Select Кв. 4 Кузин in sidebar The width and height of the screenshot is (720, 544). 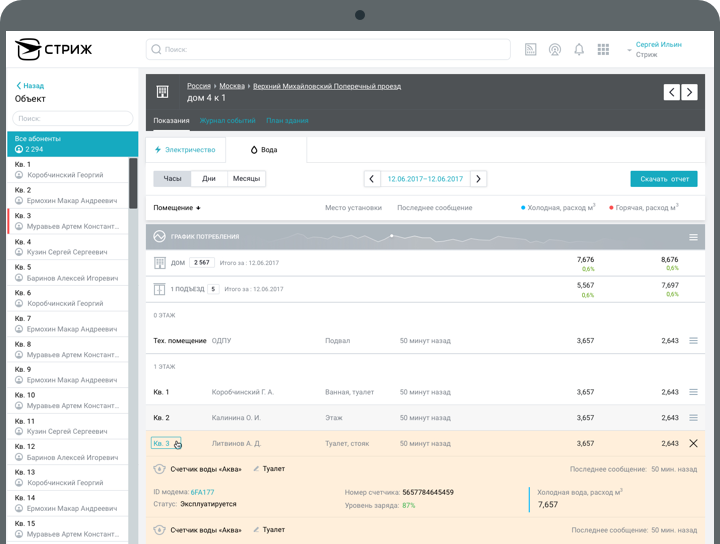(x=68, y=247)
